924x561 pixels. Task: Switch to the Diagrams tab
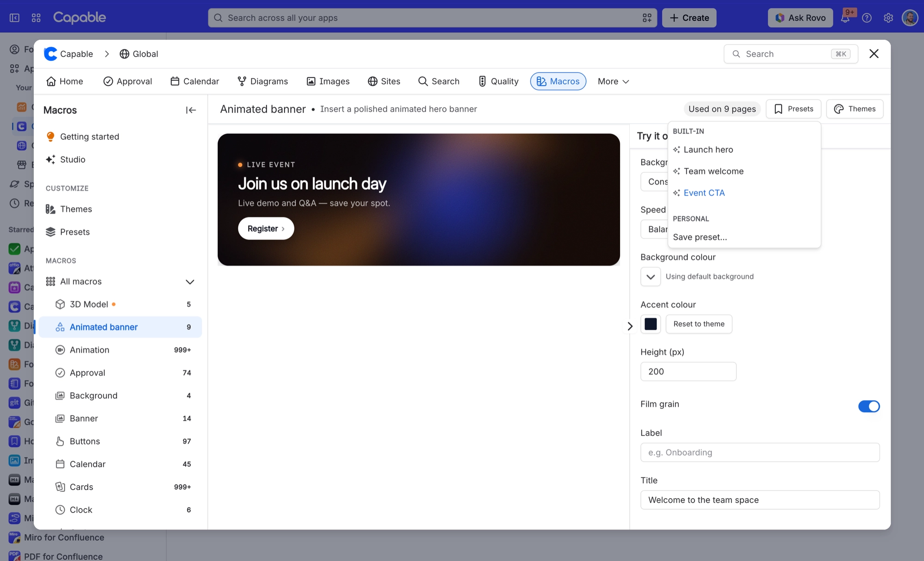(262, 81)
